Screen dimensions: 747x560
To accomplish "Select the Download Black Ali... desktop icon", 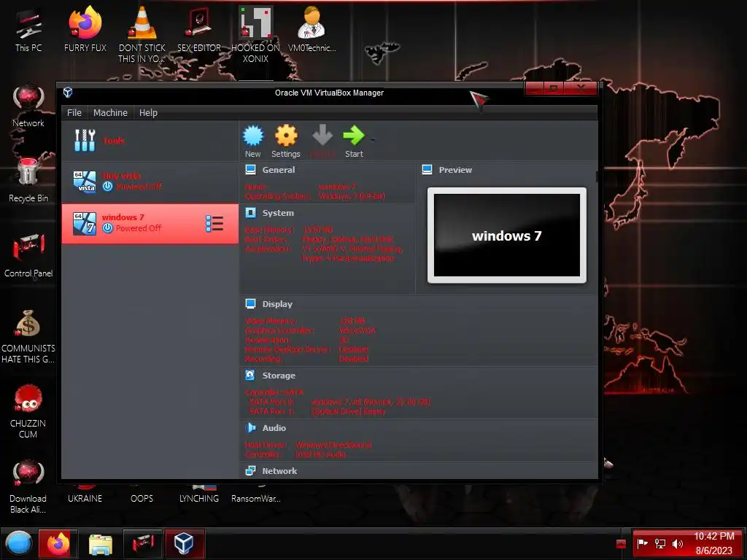I will pyautogui.click(x=28, y=486).
